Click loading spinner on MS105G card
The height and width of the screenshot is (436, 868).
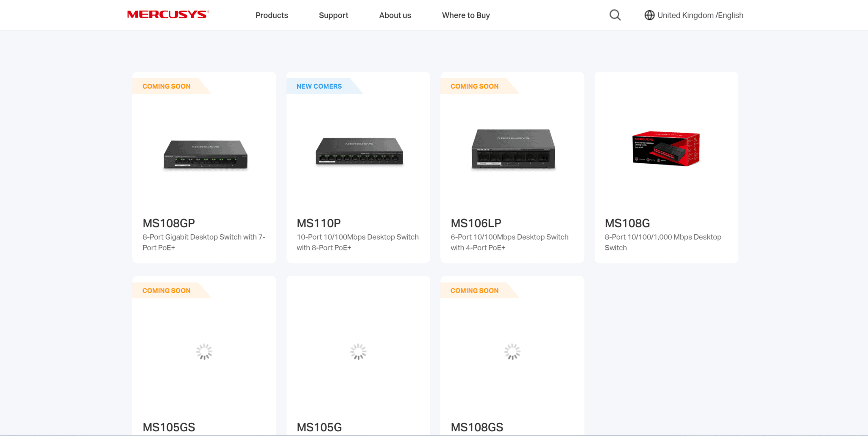coord(358,352)
